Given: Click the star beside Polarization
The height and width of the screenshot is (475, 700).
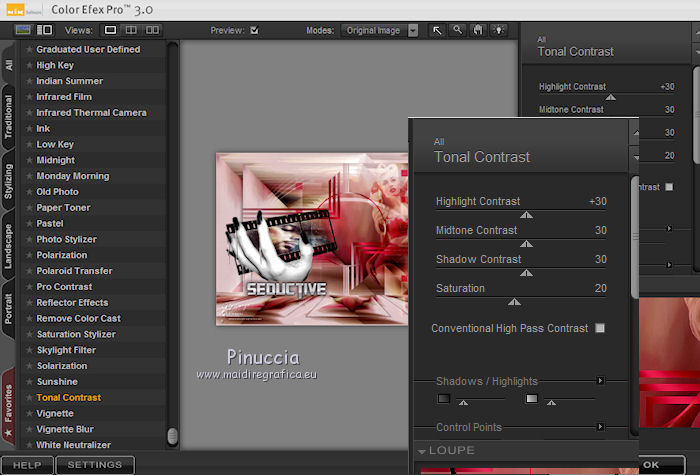Looking at the screenshot, I should click(29, 255).
